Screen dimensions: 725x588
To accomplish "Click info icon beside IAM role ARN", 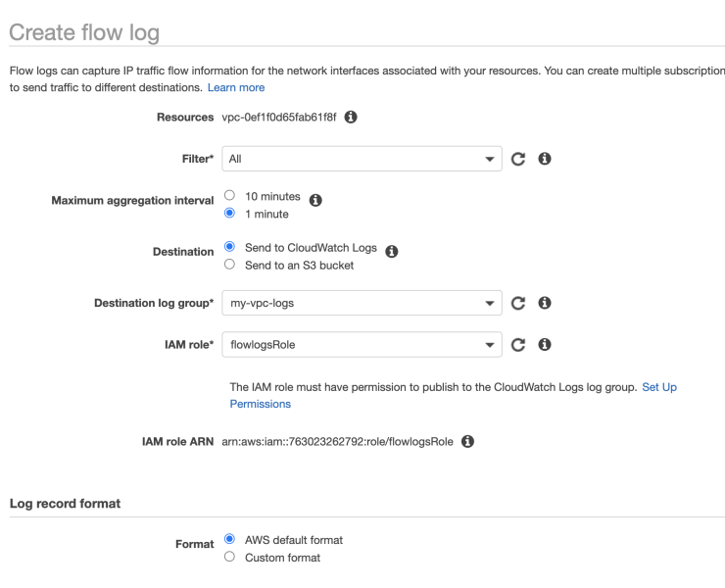I will [467, 441].
